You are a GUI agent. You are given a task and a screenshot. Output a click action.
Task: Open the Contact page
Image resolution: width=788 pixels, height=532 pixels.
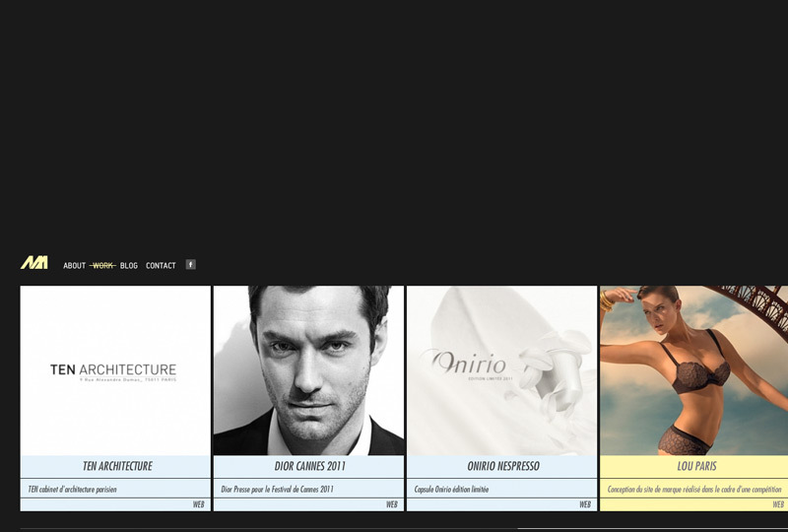coord(161,265)
